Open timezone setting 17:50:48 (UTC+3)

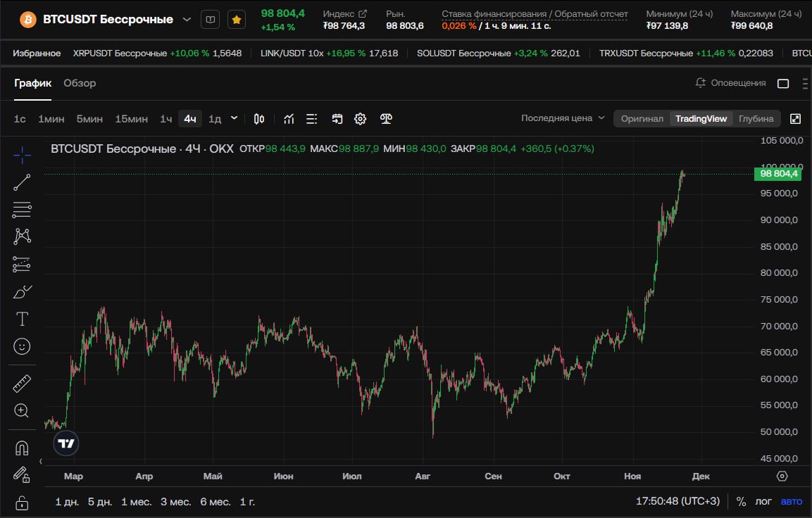(678, 501)
